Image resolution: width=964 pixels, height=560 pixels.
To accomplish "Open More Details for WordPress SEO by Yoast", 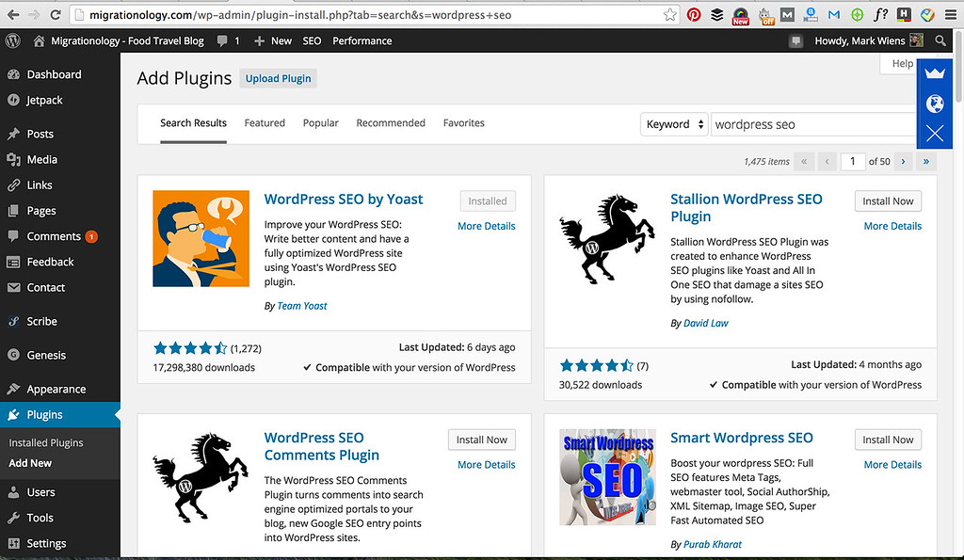I will click(x=487, y=226).
